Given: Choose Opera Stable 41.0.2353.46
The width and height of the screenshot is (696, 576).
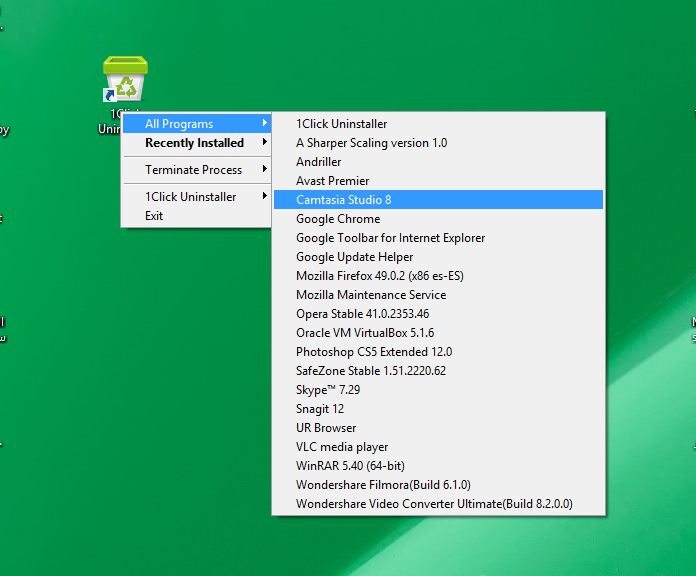Looking at the screenshot, I should coord(362,314).
